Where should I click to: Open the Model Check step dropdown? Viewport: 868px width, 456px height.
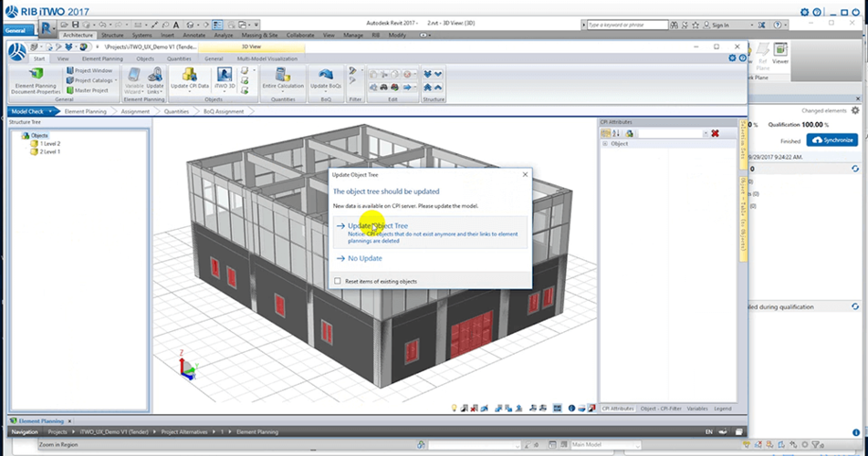(x=51, y=111)
